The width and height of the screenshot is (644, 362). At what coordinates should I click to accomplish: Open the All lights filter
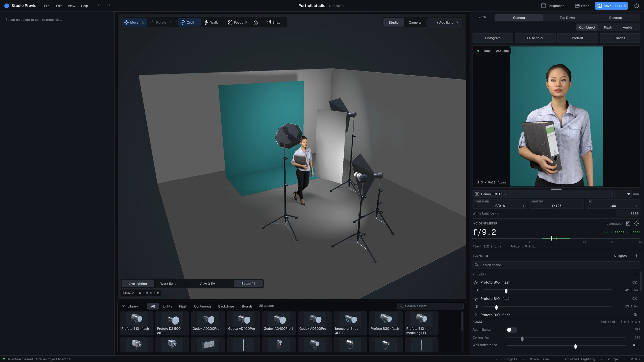point(620,256)
